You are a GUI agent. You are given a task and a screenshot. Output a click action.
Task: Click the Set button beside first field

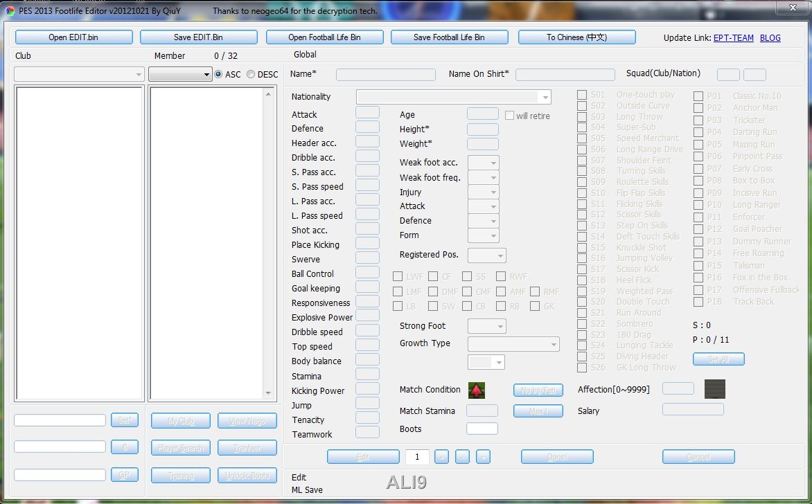pyautogui.click(x=124, y=420)
